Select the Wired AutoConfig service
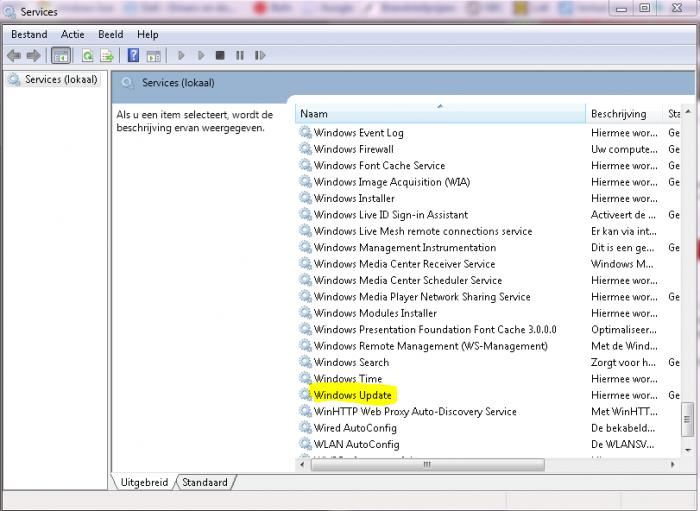The height and width of the screenshot is (511, 700). [x=355, y=428]
